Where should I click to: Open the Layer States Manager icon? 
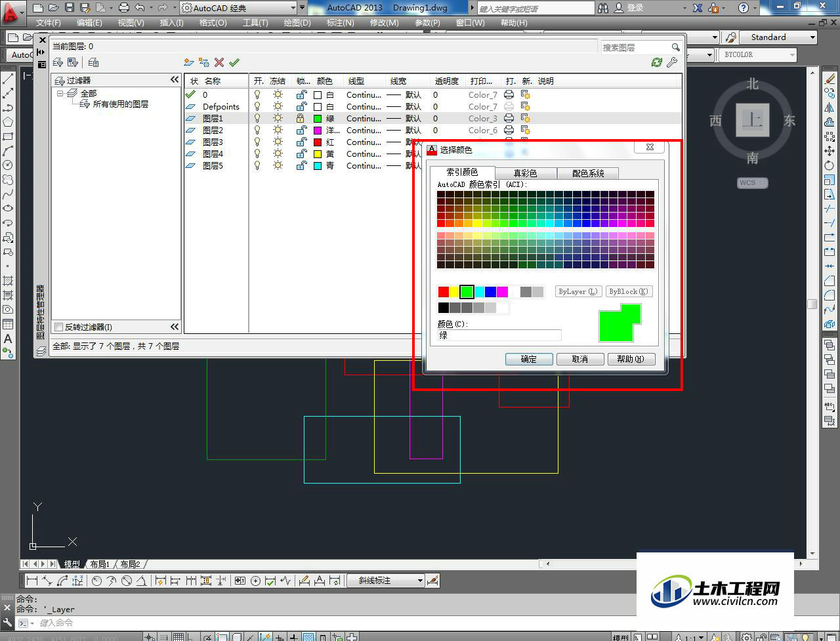(x=93, y=62)
